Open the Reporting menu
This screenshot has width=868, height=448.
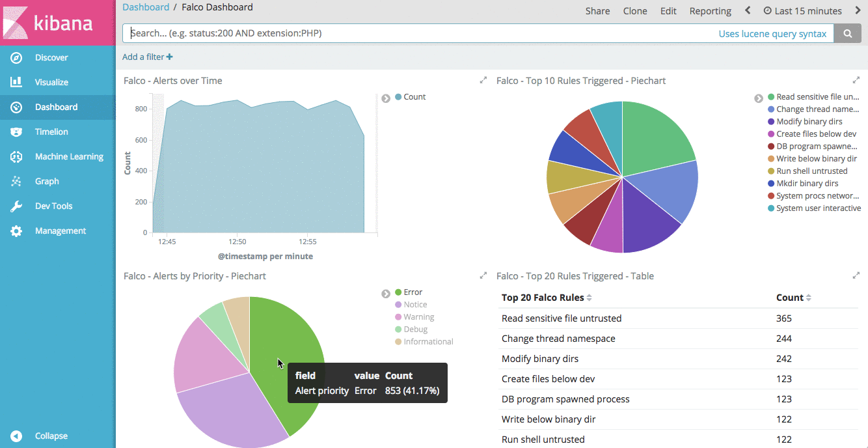click(711, 10)
